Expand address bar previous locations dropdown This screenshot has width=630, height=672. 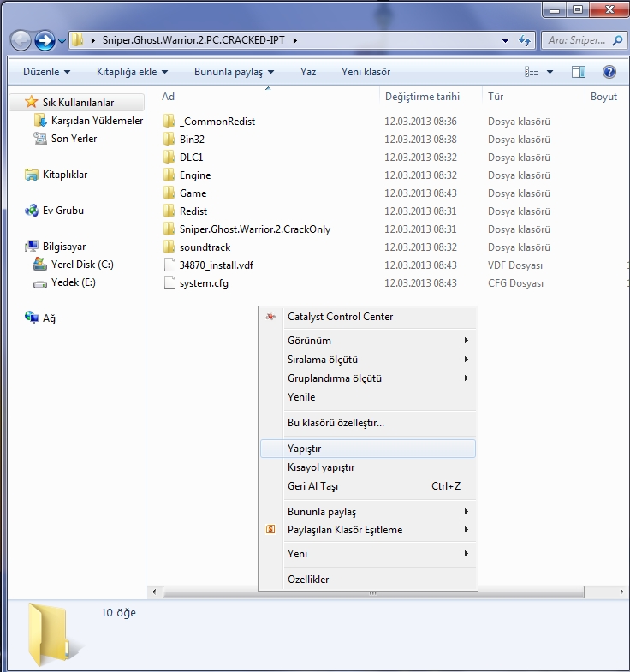coord(505,41)
